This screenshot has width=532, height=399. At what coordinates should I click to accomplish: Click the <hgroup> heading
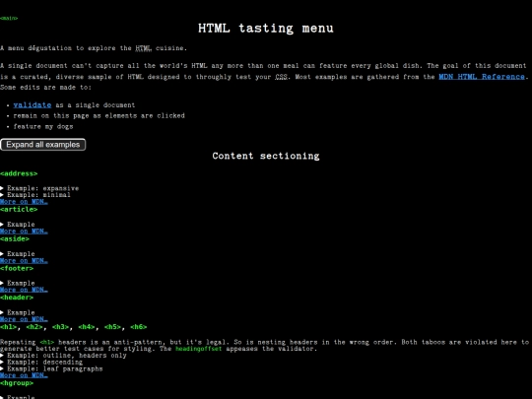tap(17, 383)
